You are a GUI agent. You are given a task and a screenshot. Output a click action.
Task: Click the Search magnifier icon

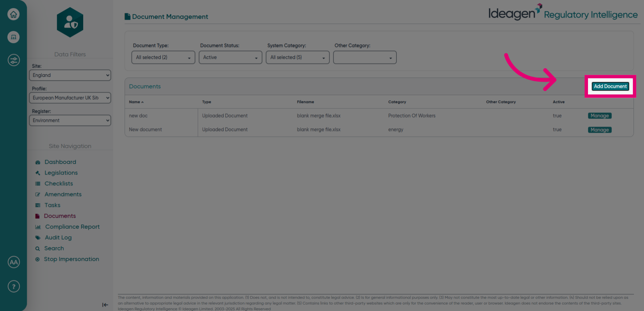pos(38,249)
